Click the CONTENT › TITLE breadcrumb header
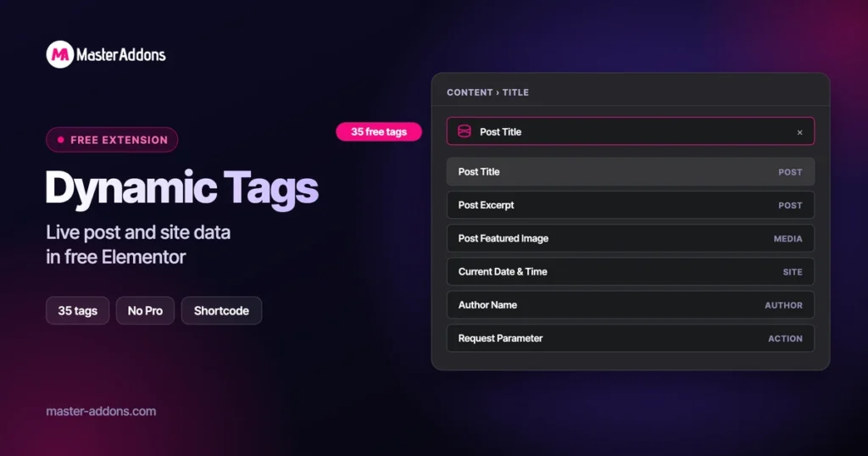Image resolution: width=868 pixels, height=456 pixels. click(x=487, y=92)
